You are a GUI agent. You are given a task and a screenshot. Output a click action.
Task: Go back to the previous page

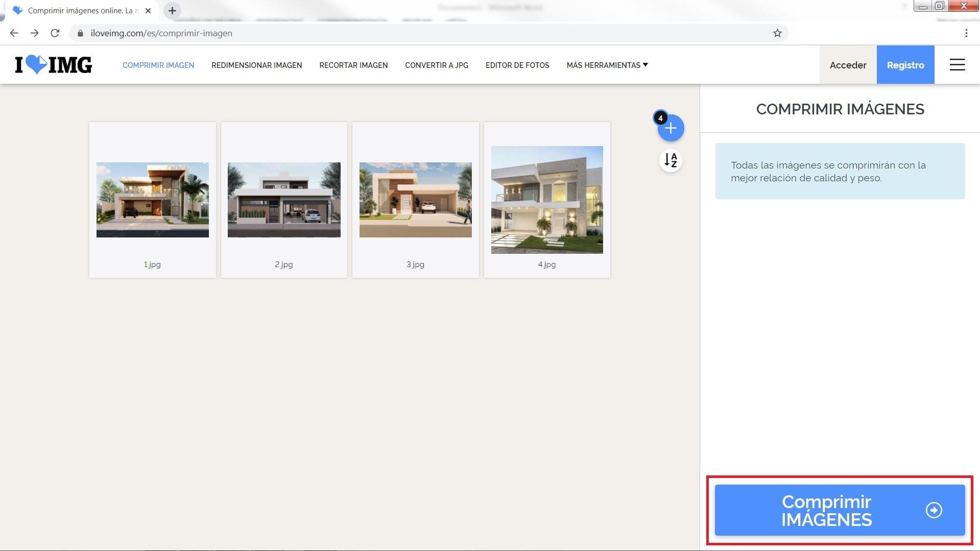[x=14, y=33]
